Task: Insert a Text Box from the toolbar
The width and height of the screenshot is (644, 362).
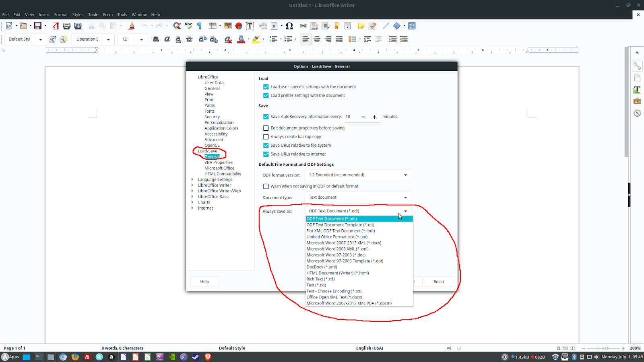Action: [x=250, y=25]
